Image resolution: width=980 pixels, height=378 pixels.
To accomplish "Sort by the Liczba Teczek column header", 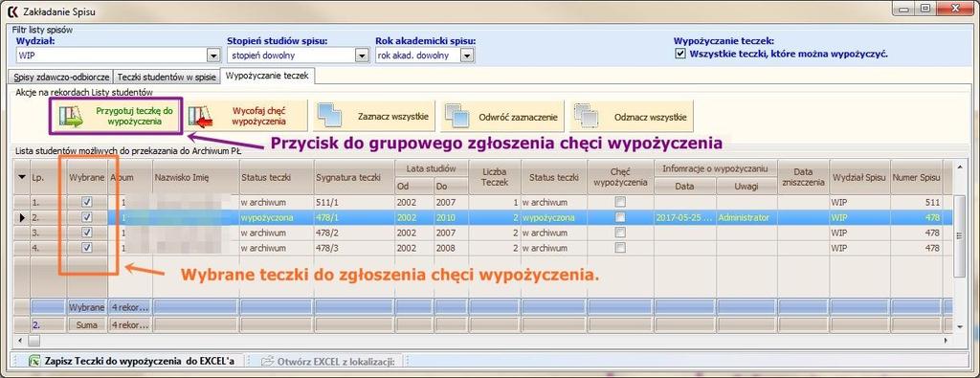I will pos(495,177).
